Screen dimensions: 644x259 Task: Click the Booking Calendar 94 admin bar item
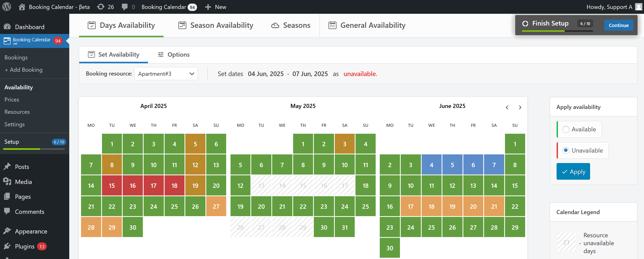(169, 7)
